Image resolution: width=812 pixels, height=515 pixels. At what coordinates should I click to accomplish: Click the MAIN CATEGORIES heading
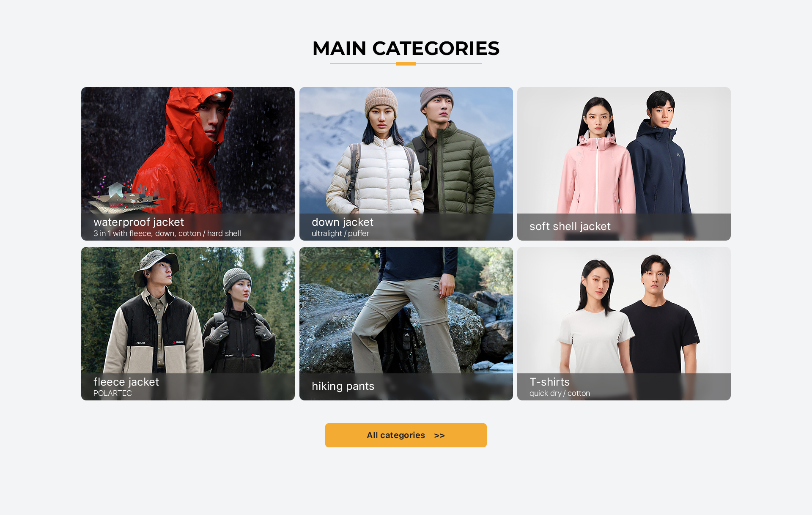pyautogui.click(x=406, y=48)
